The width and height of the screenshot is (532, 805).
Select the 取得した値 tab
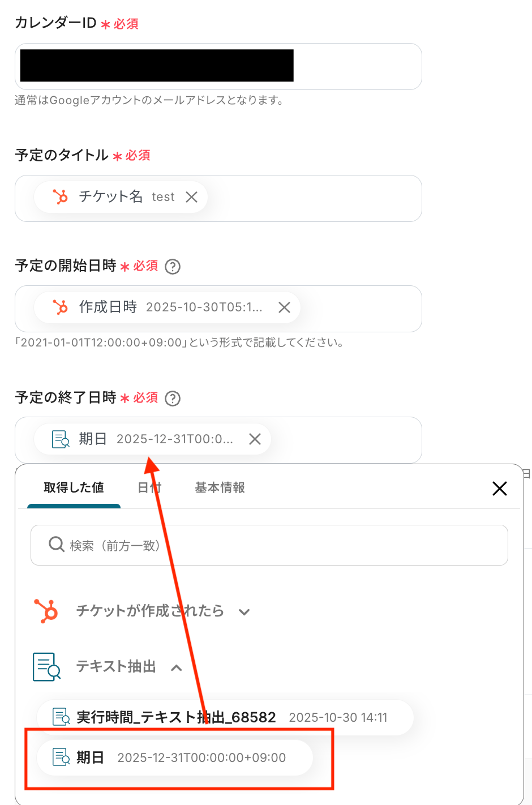pos(74,487)
